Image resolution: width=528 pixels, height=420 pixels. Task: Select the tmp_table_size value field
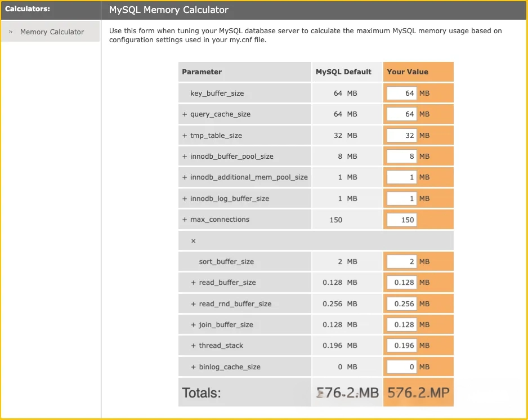tap(402, 135)
